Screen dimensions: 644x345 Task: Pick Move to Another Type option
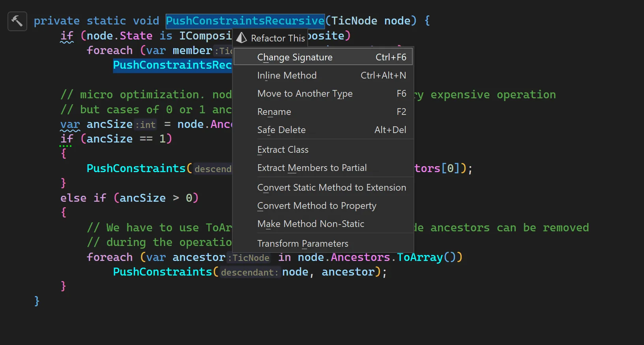click(x=323, y=93)
